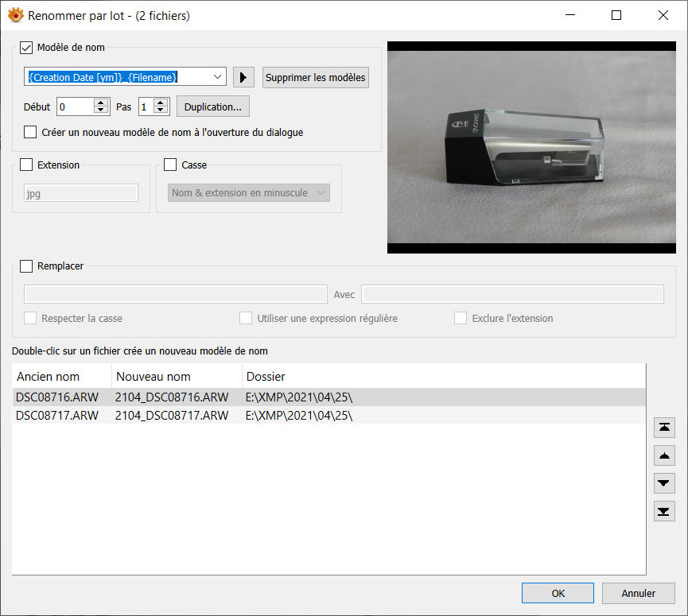The width and height of the screenshot is (688, 616).
Task: Click the move-down arrow icon
Action: (x=664, y=482)
